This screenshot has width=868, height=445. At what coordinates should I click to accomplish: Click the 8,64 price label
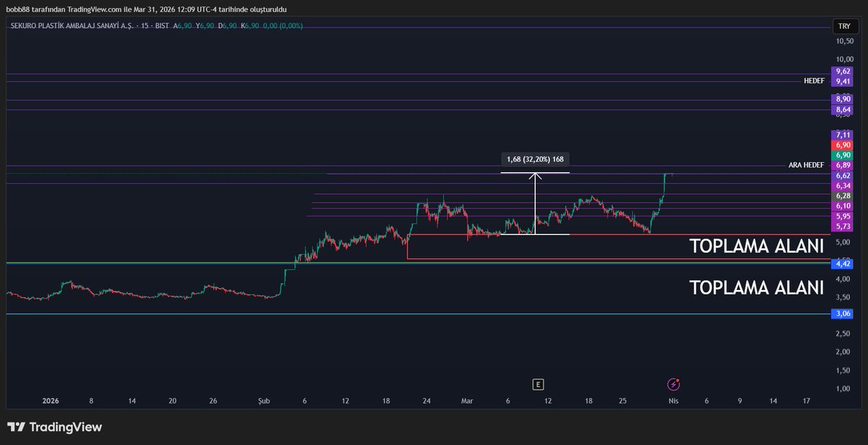click(x=843, y=109)
